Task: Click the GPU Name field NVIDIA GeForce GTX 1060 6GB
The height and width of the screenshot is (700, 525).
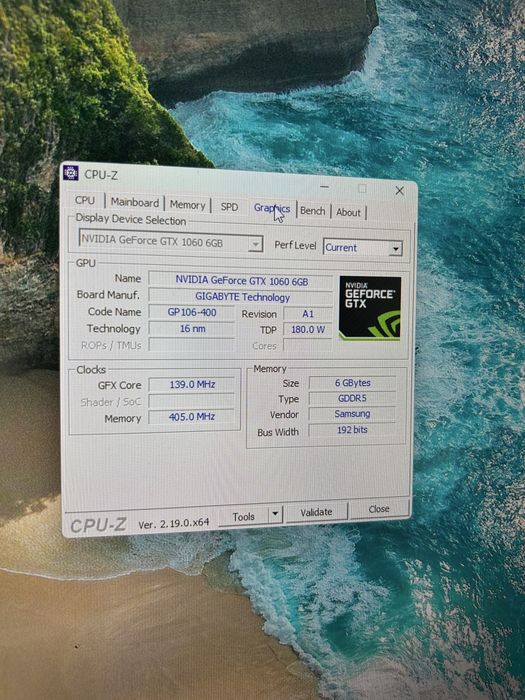Action: tap(241, 281)
